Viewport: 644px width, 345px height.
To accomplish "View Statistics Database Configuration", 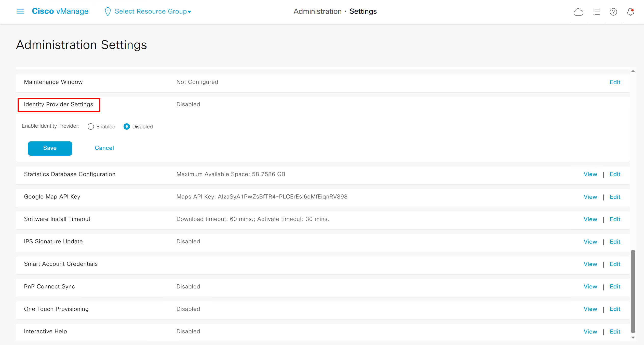I will [590, 174].
